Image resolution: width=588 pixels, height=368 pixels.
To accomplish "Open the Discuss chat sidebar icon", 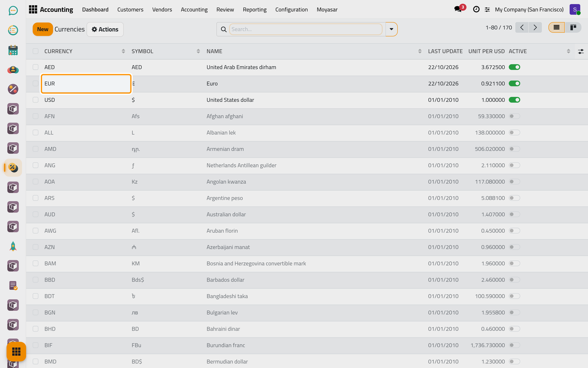I will point(13,11).
